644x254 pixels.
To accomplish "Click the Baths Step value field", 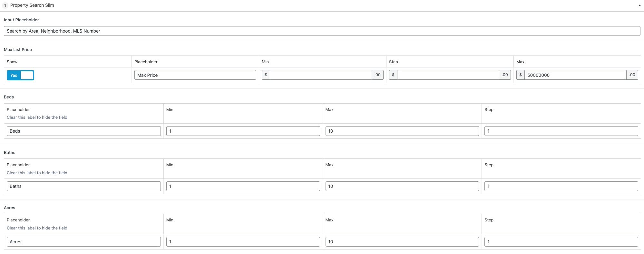I will pos(561,186).
